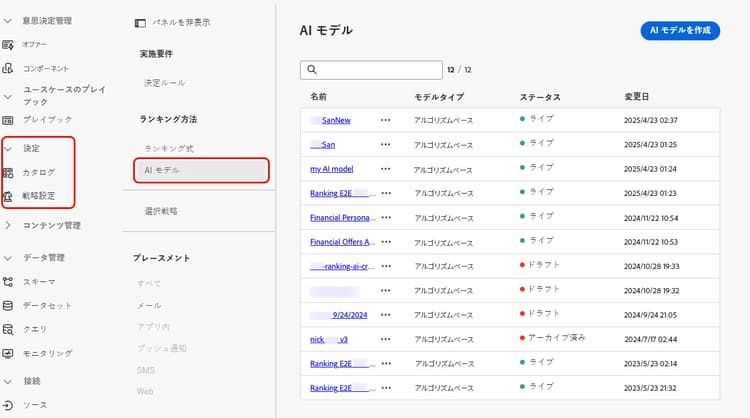The width and height of the screenshot is (750, 418).
Task: Click the ソース icon
Action: [x=8, y=405]
